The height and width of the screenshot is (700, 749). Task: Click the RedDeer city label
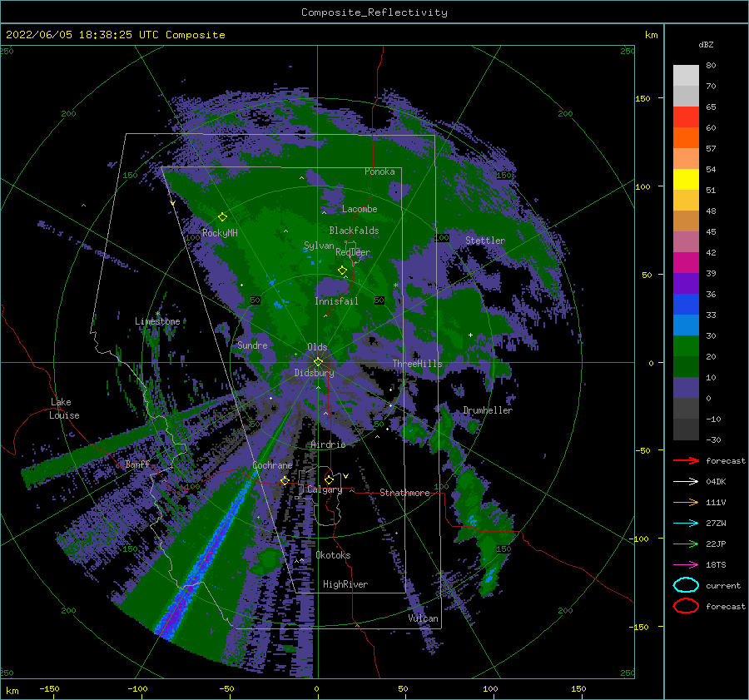tap(353, 252)
